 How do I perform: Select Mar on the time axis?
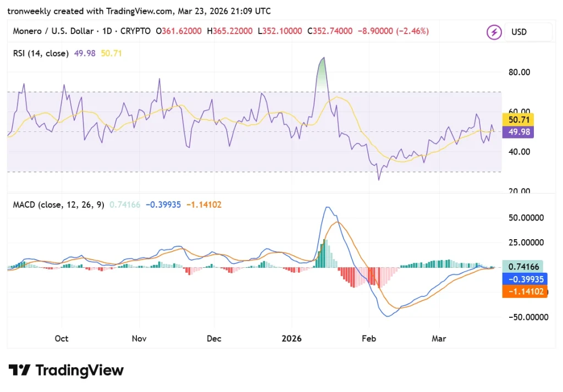[438, 339]
